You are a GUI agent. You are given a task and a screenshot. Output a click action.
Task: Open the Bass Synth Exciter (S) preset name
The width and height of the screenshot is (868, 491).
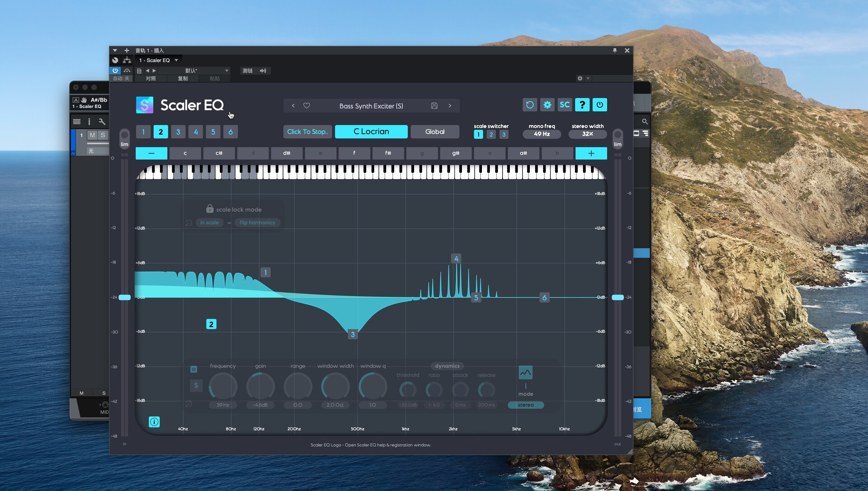pos(371,106)
